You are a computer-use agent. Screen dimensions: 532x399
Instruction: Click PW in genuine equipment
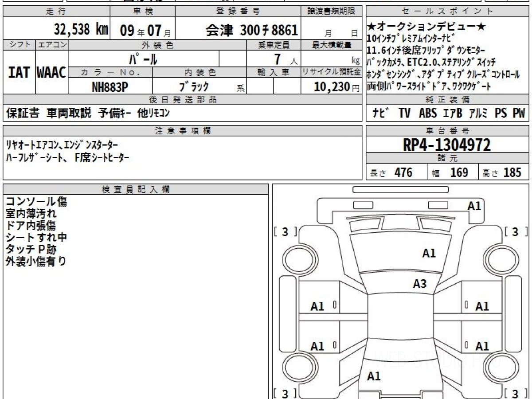coord(519,113)
